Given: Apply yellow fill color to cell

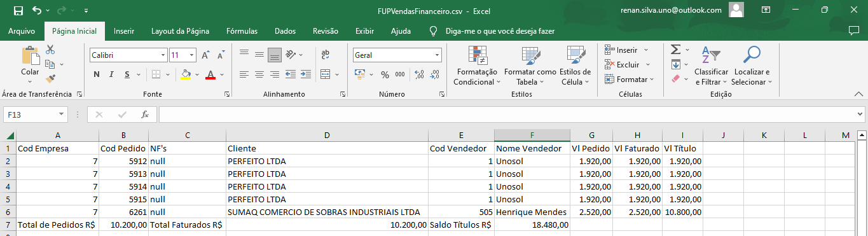Looking at the screenshot, I should (186, 74).
